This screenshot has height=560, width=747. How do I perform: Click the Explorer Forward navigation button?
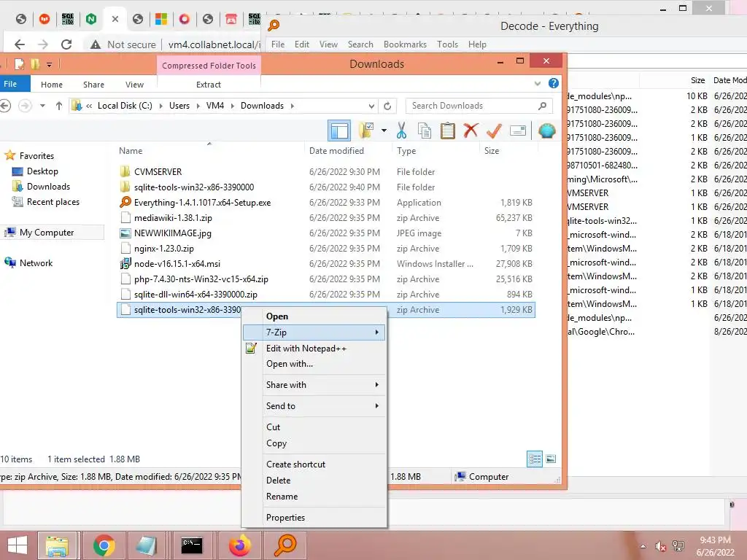[x=25, y=105]
